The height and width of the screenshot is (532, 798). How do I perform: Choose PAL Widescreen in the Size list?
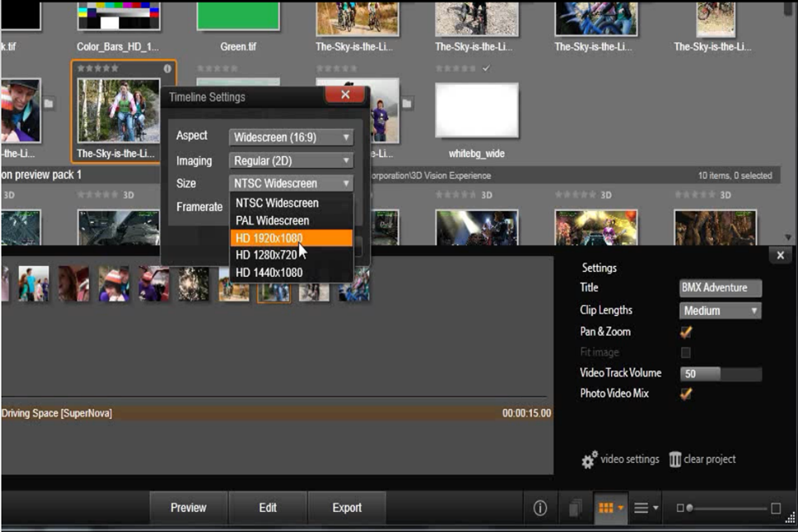(291, 220)
